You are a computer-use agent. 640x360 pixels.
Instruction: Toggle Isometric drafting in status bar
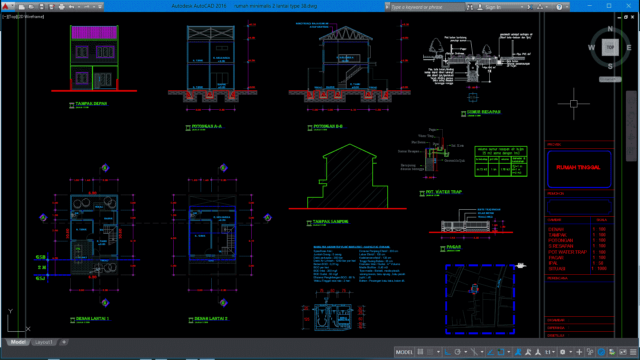(474, 352)
